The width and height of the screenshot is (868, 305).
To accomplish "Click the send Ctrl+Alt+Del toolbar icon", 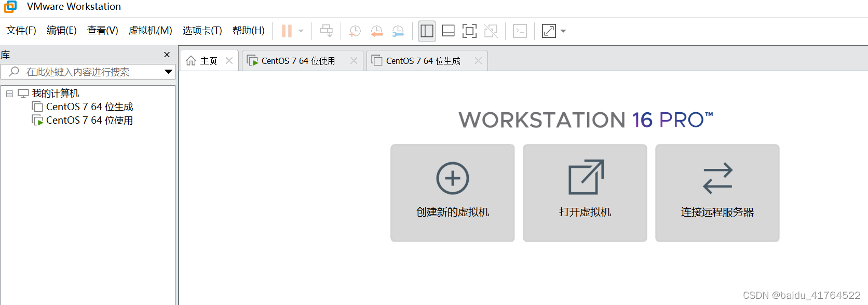I will point(327,31).
